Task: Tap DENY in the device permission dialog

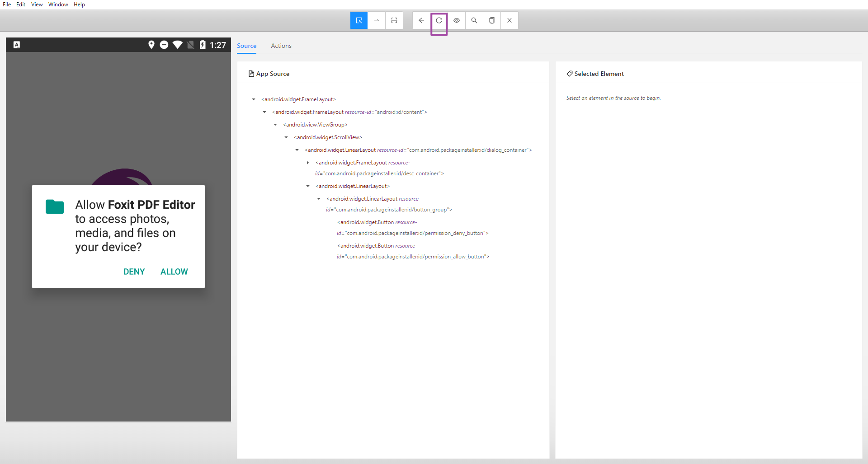Action: 134,272
